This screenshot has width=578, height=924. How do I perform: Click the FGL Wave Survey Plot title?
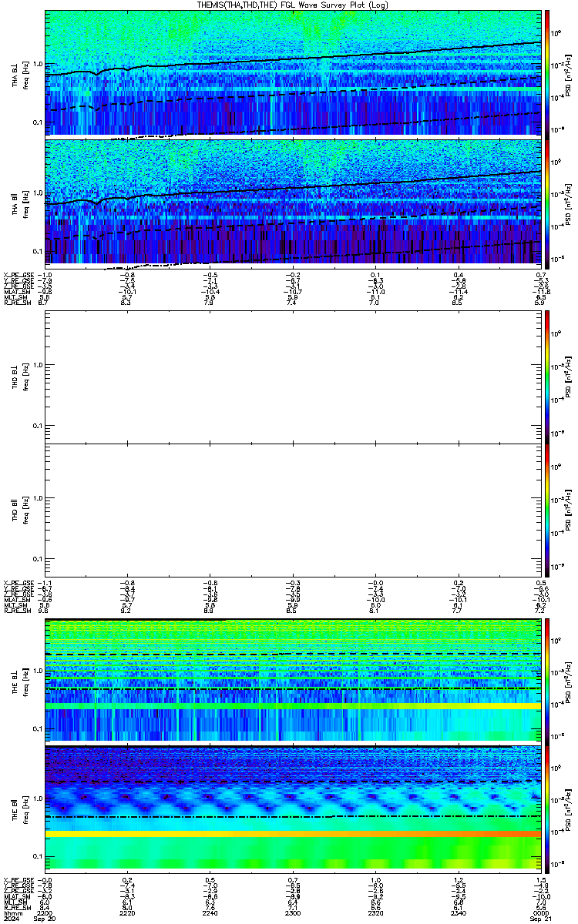click(x=292, y=5)
